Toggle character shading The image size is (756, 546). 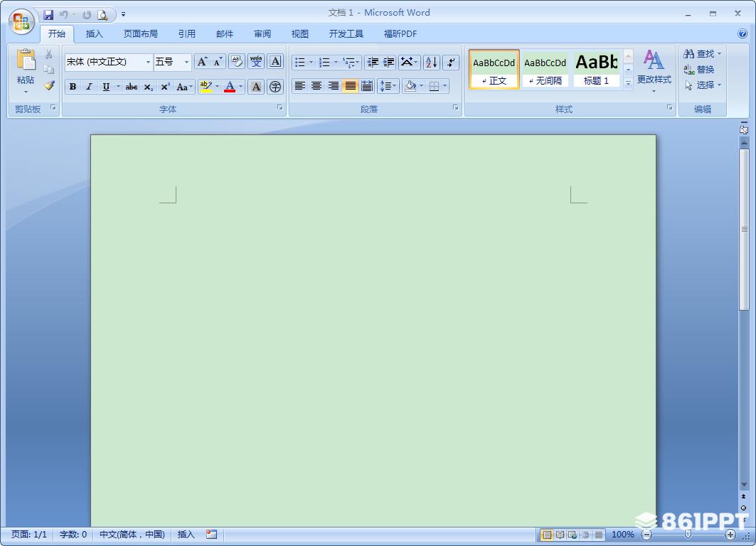point(256,87)
